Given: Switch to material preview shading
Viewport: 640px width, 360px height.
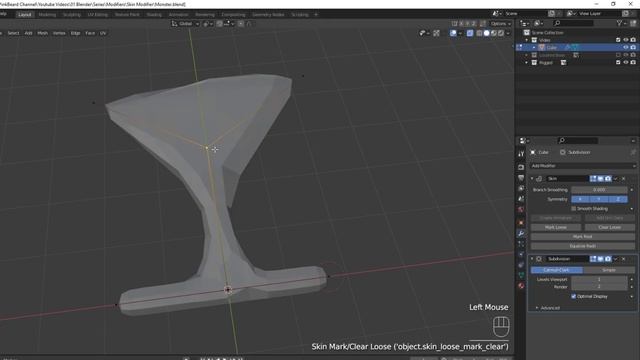Looking at the screenshot, I should (493, 33).
